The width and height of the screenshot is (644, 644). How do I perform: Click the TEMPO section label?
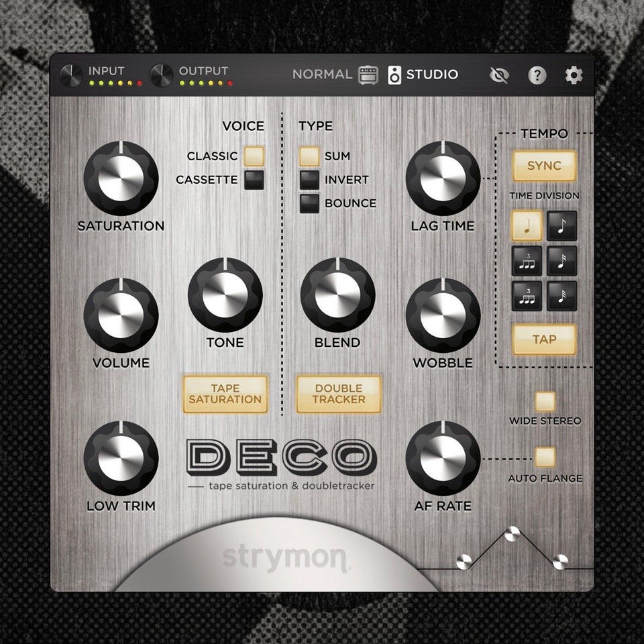click(x=544, y=133)
